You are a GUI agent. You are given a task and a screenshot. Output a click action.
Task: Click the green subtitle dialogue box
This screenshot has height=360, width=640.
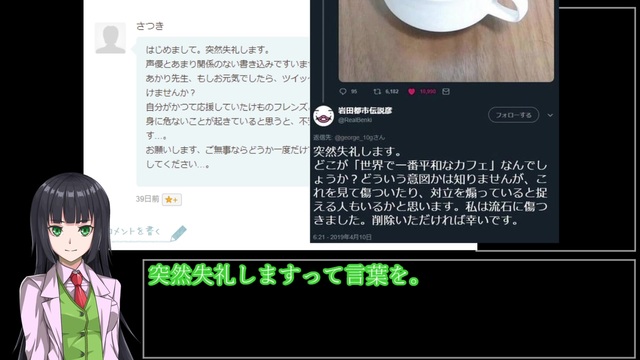(x=389, y=309)
